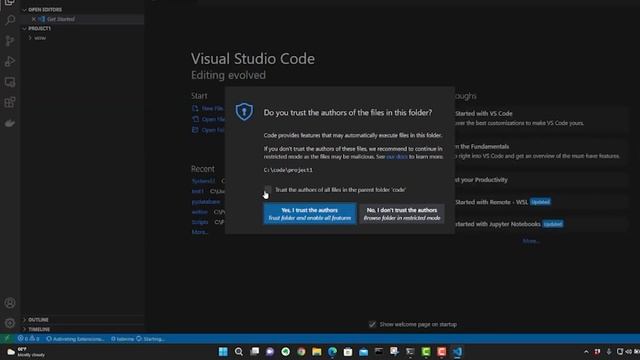Open Microsoft Edge from the taskbar
Viewport: 640px width, 360px height.
[x=332, y=351]
